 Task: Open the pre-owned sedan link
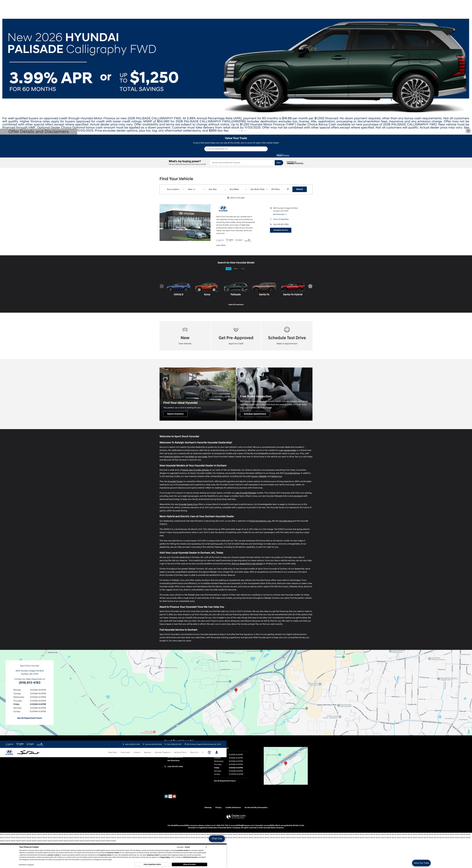(x=288, y=450)
